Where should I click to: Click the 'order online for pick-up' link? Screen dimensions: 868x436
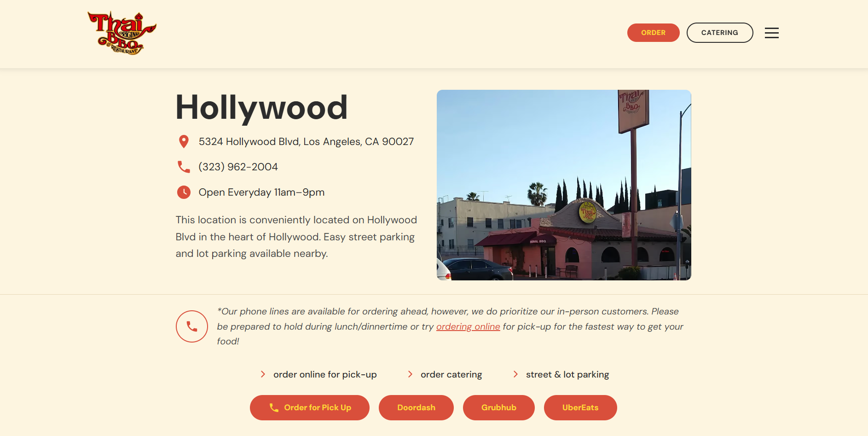pos(325,374)
